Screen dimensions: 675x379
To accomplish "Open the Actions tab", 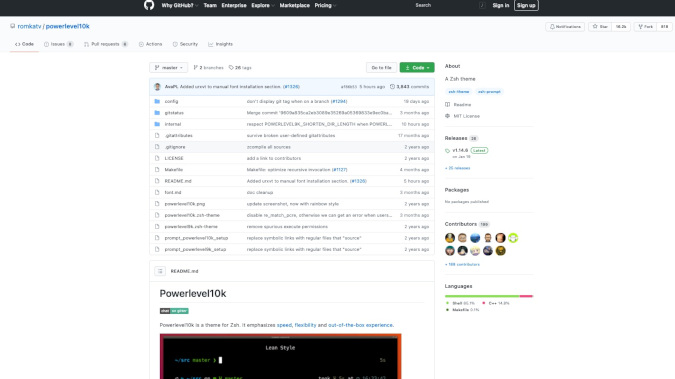I will 150,44.
